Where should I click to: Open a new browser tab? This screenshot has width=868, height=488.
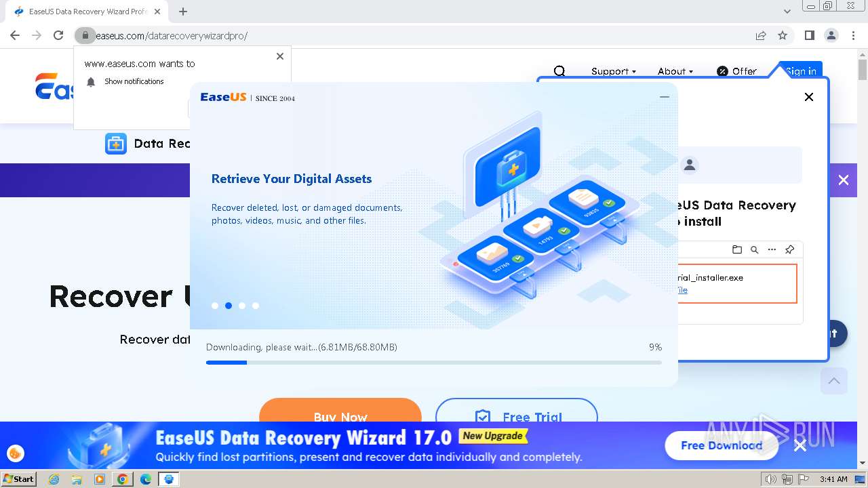[183, 12]
